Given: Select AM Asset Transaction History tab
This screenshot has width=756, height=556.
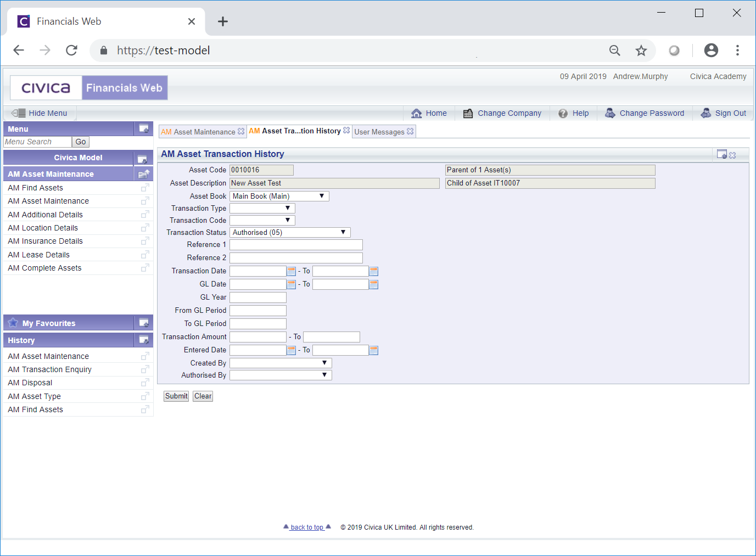Looking at the screenshot, I should (295, 131).
